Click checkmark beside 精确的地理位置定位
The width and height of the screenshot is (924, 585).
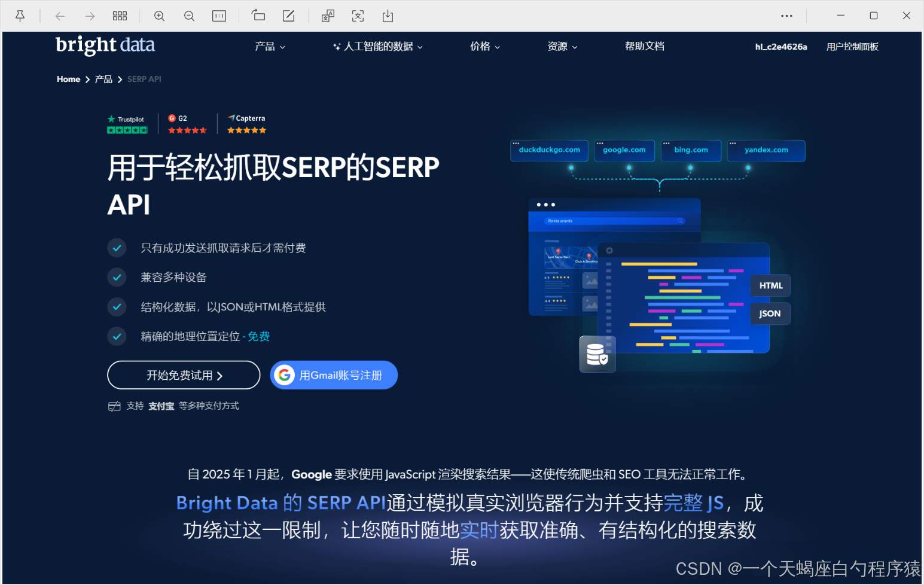[x=117, y=336]
